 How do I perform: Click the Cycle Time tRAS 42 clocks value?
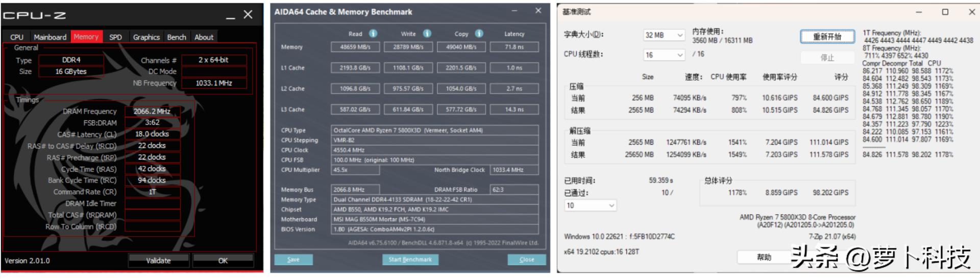(x=152, y=169)
